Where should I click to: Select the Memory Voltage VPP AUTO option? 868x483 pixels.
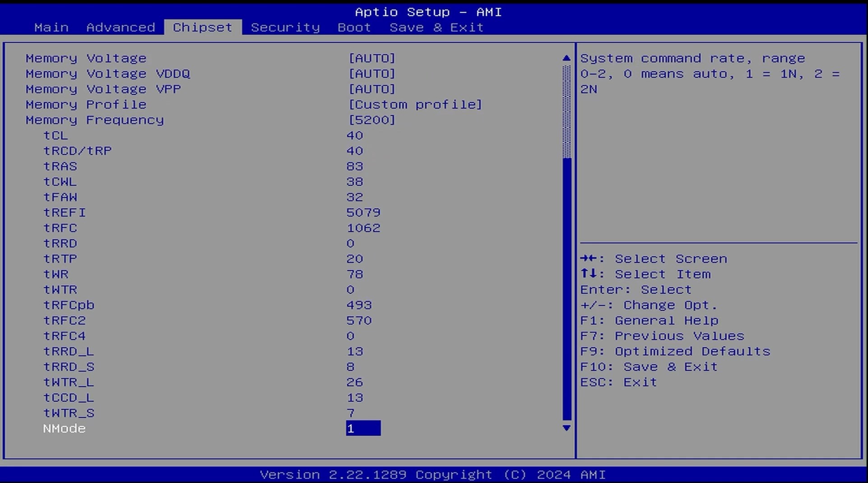pyautogui.click(x=372, y=89)
